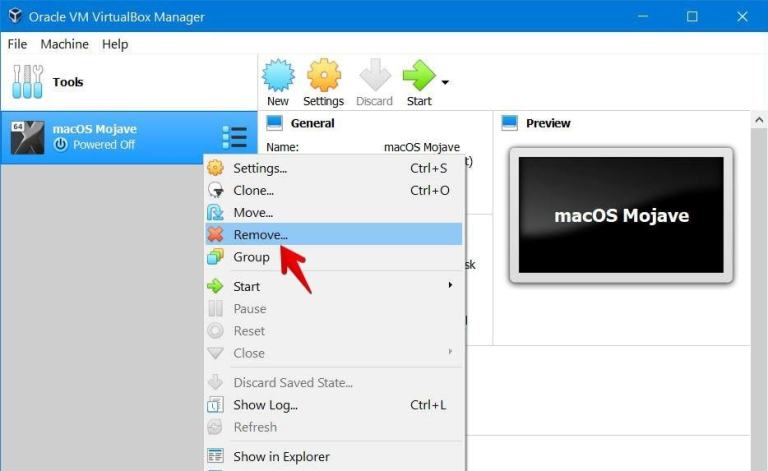The height and width of the screenshot is (471, 768).
Task: Click the General section monitor icon
Action: pyautogui.click(x=274, y=123)
